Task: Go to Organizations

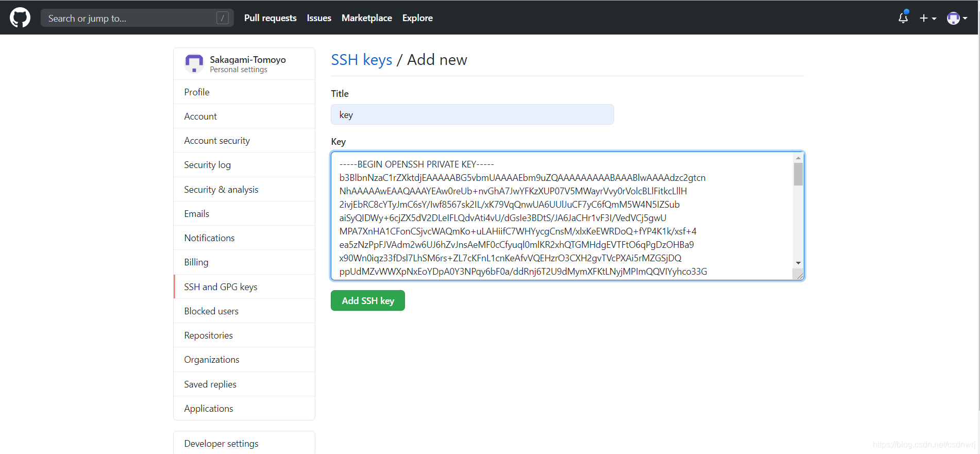Action: (x=244, y=360)
